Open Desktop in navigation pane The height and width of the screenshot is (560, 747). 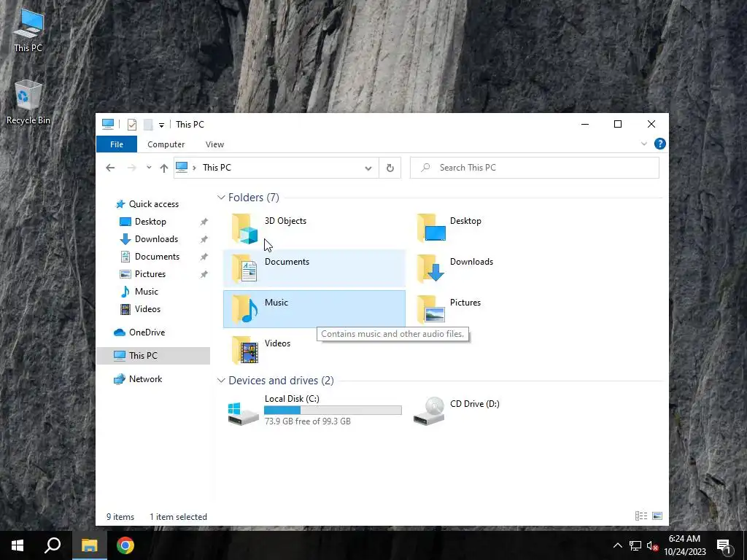[x=150, y=222]
